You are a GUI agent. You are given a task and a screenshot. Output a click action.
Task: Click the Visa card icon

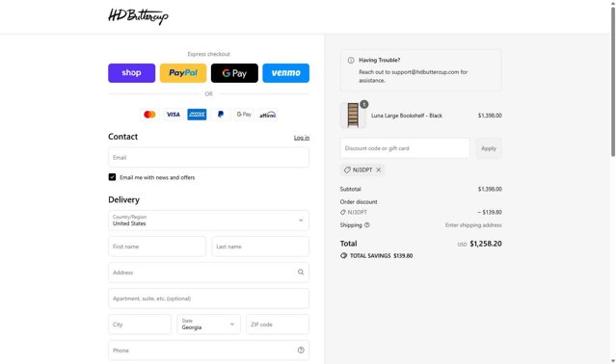pos(174,115)
